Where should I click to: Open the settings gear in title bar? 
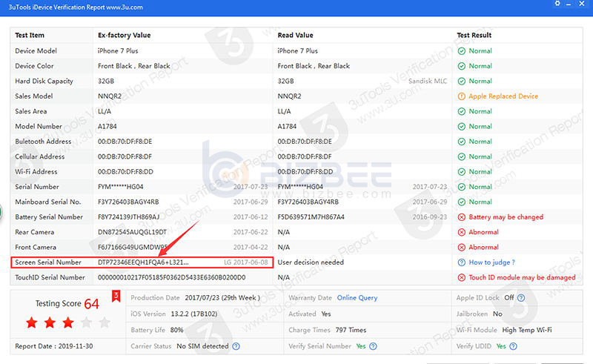tap(557, 4)
